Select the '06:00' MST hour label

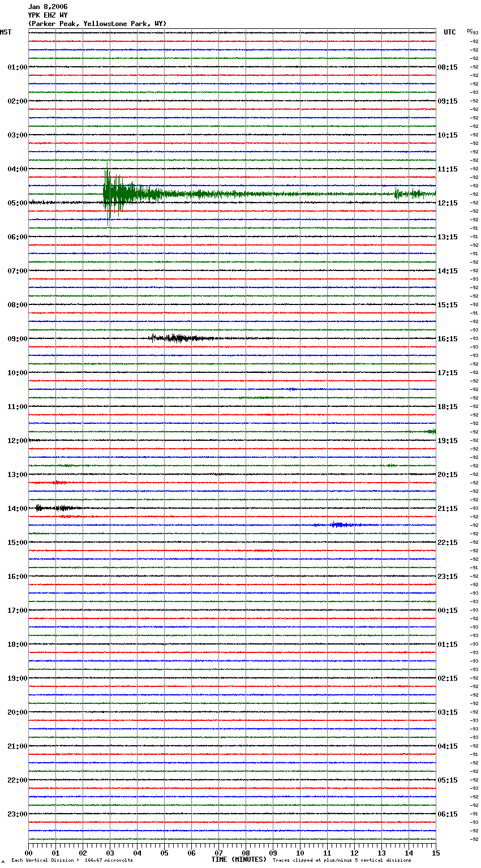[18, 237]
